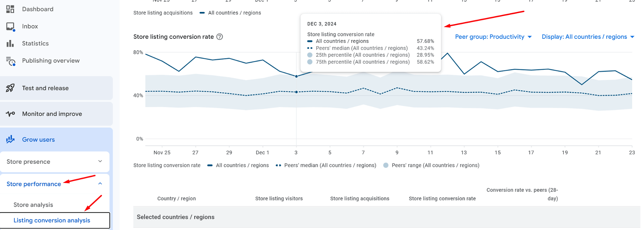Open Display: All countries / regions dropdown
Viewport: 644px width, 230px height.
coord(588,37)
